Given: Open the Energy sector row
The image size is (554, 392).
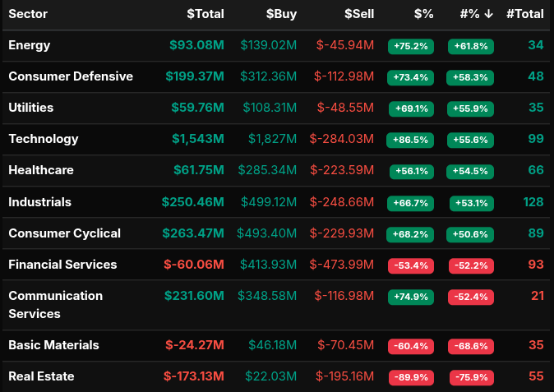Looking at the screenshot, I should 29,45.
